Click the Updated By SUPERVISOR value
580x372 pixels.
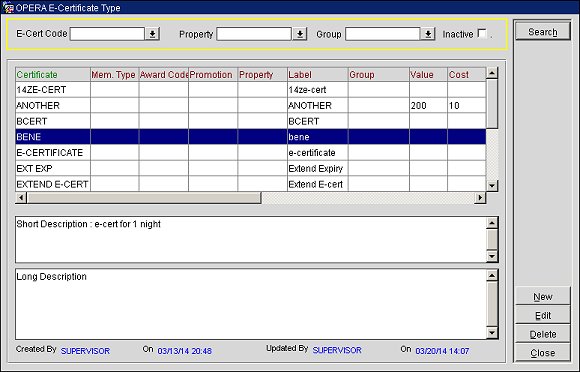click(337, 350)
